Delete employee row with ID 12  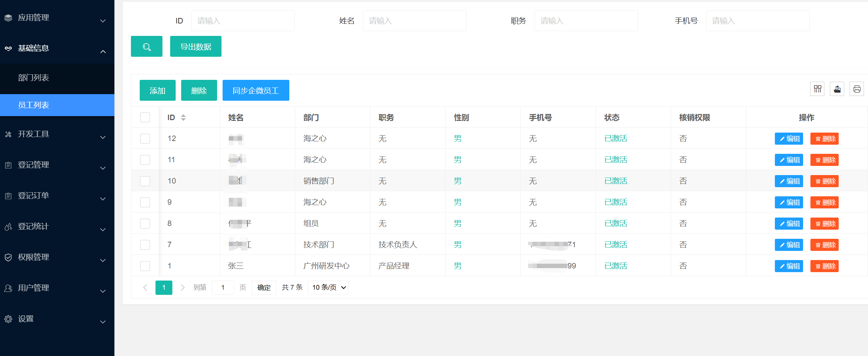[x=824, y=139]
